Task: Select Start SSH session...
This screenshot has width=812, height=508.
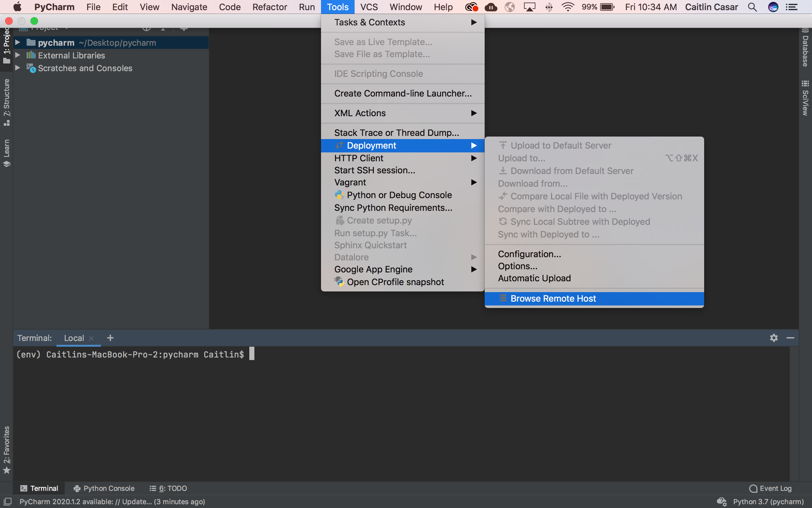Action: click(x=403, y=170)
